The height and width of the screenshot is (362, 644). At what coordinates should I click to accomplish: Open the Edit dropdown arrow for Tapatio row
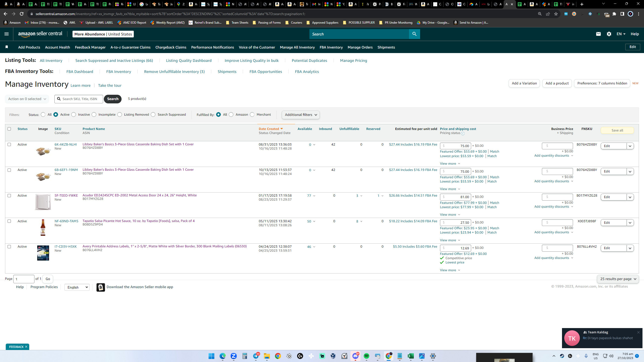pyautogui.click(x=630, y=222)
